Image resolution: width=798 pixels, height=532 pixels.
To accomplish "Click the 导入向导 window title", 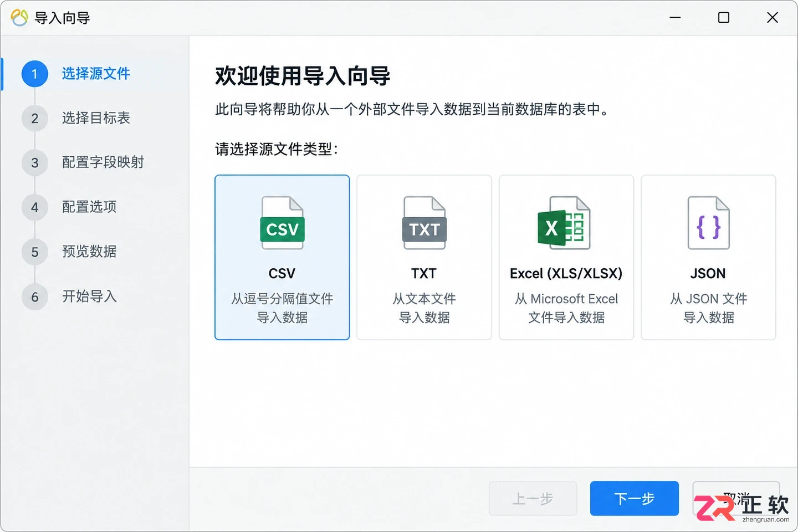I will pos(62,18).
